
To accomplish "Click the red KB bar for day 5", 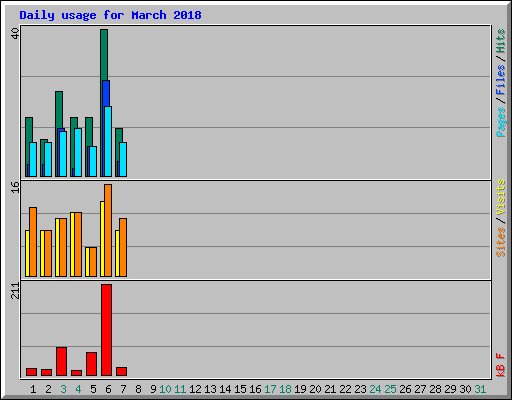I will [91, 364].
